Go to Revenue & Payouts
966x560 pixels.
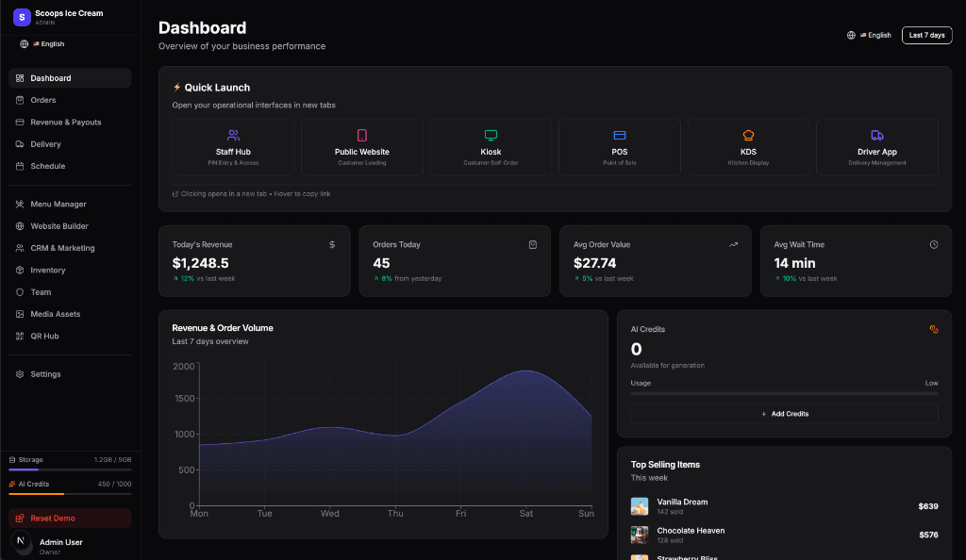click(63, 122)
